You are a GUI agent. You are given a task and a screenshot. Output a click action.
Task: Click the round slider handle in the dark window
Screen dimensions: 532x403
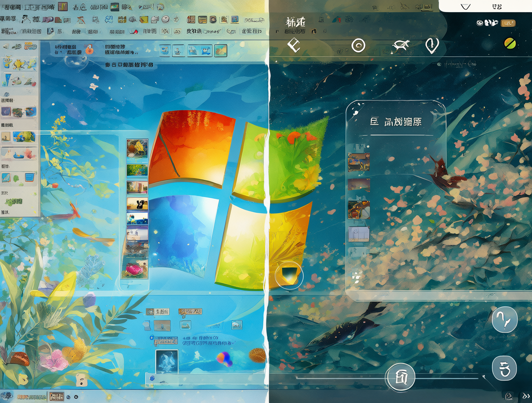400,377
